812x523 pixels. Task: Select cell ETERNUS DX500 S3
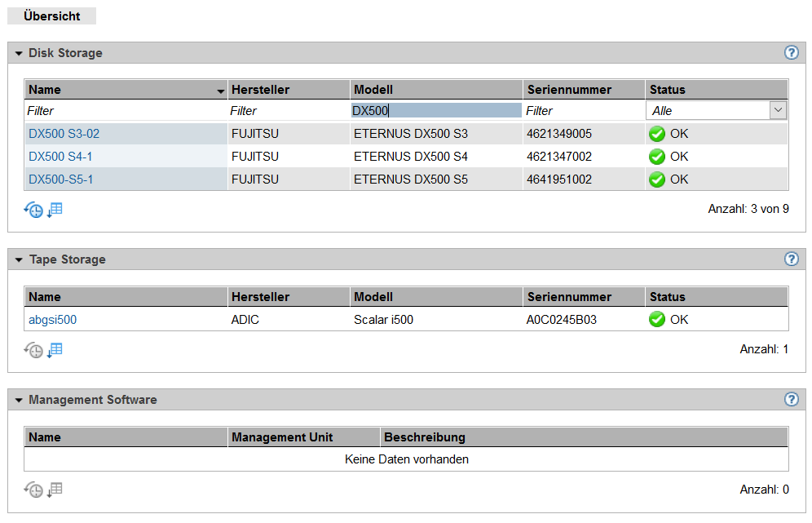(436, 134)
